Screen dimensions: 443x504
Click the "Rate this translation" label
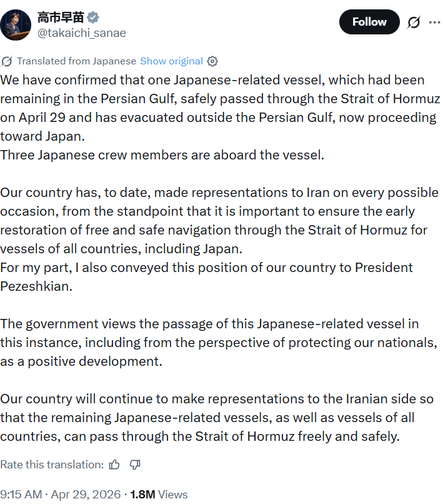pos(52,465)
